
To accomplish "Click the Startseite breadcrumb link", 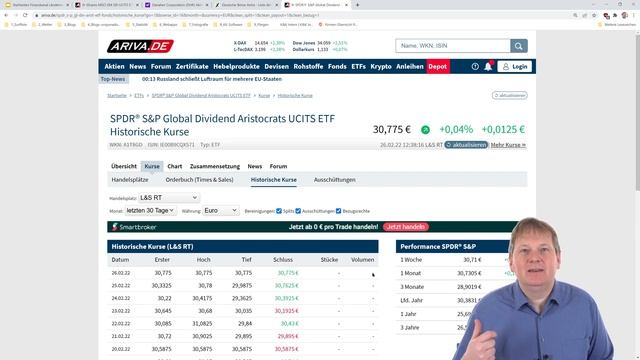I will [117, 96].
